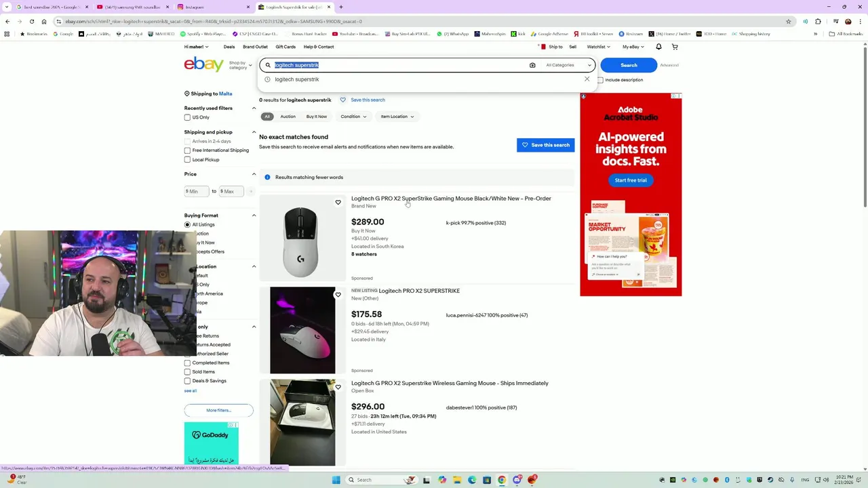Expand the Condition filter dropdown
This screenshot has height=488, width=868.
(x=353, y=117)
